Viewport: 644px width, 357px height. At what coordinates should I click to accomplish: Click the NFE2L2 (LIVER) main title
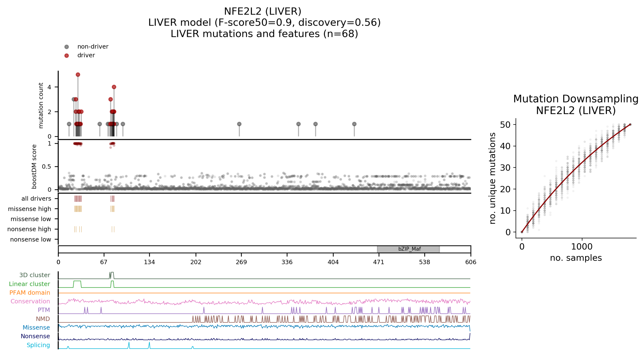click(x=262, y=11)
